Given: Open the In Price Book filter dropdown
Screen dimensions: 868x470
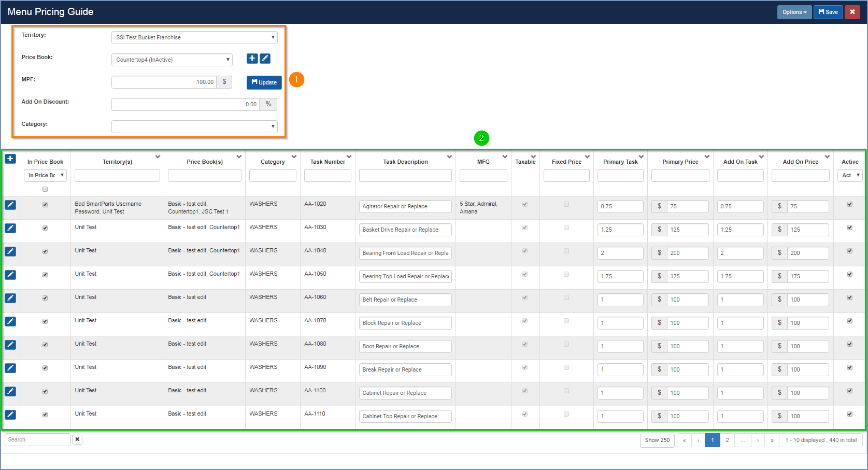Looking at the screenshot, I should coord(45,175).
